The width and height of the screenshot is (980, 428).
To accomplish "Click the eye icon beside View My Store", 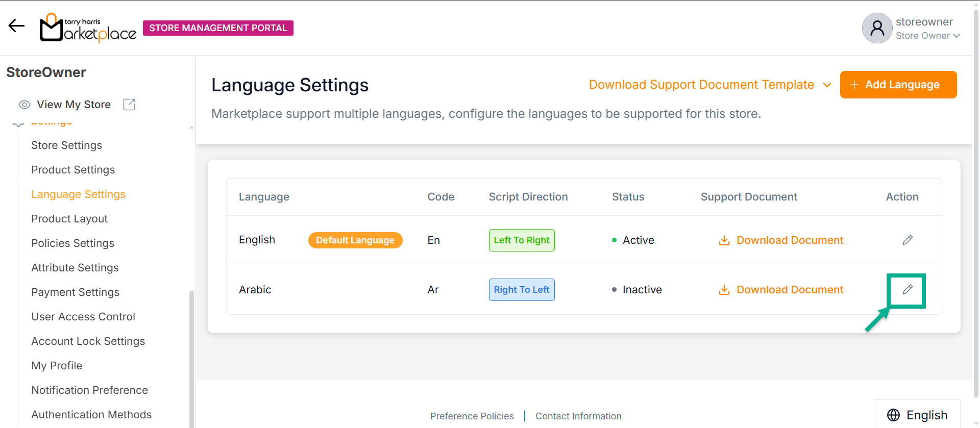I will pyautogui.click(x=24, y=105).
